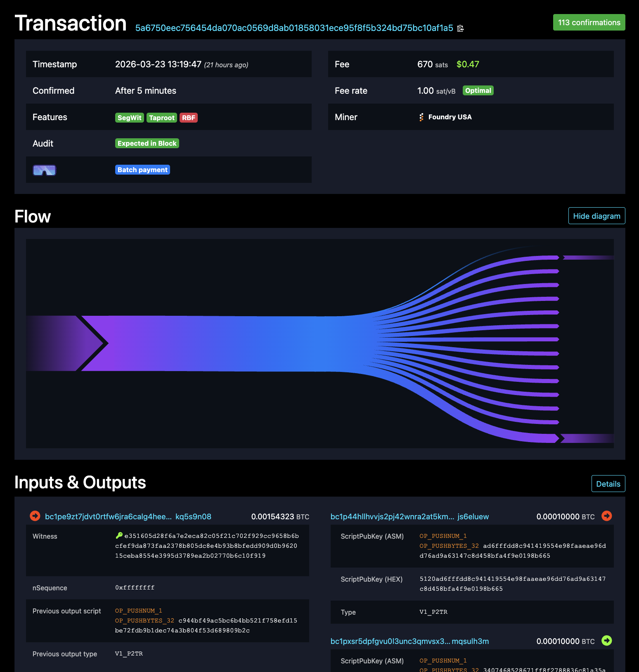
Task: Open output address bc1p44hllhvvjs2pj42wnra2at5km
Action: 409,516
